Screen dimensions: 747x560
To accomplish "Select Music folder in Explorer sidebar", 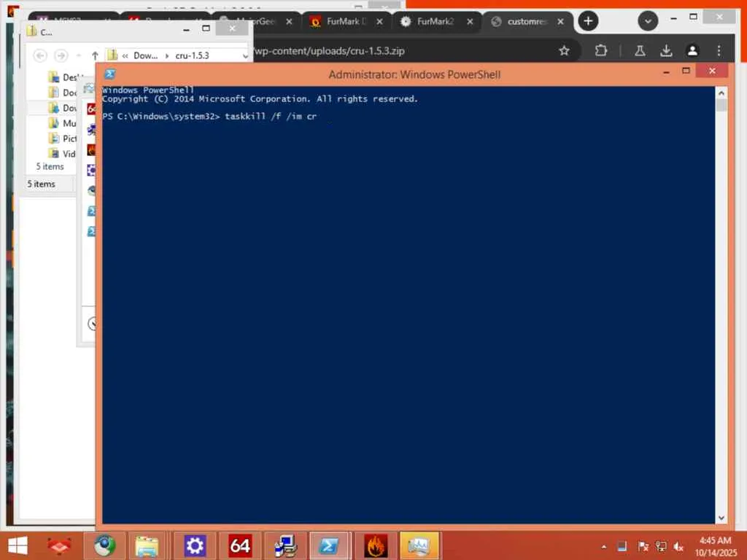I will [63, 123].
